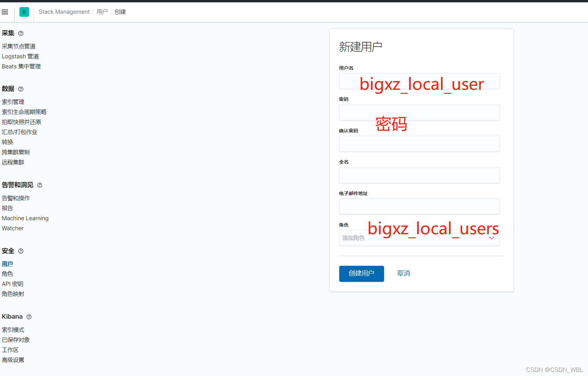The width and height of the screenshot is (588, 376).
Task: Focus the 全名 input field
Action: pyautogui.click(x=419, y=175)
